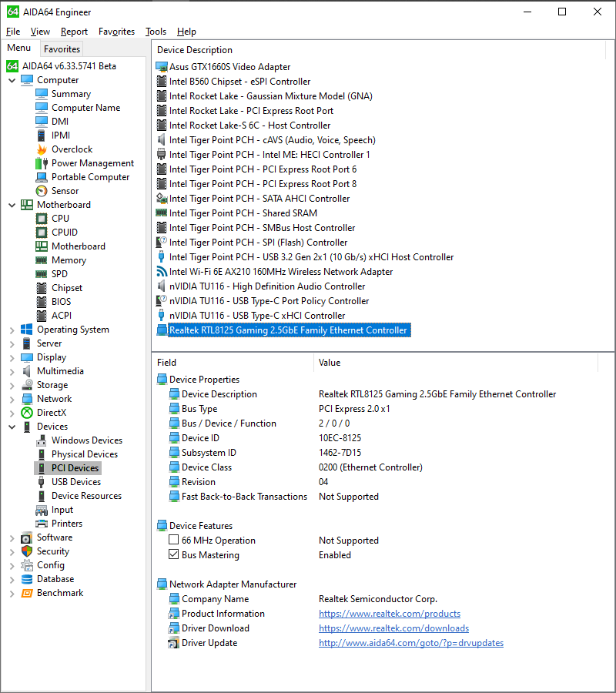Viewport: 616px width, 693px height.
Task: Open the Report menu
Action: pyautogui.click(x=74, y=32)
